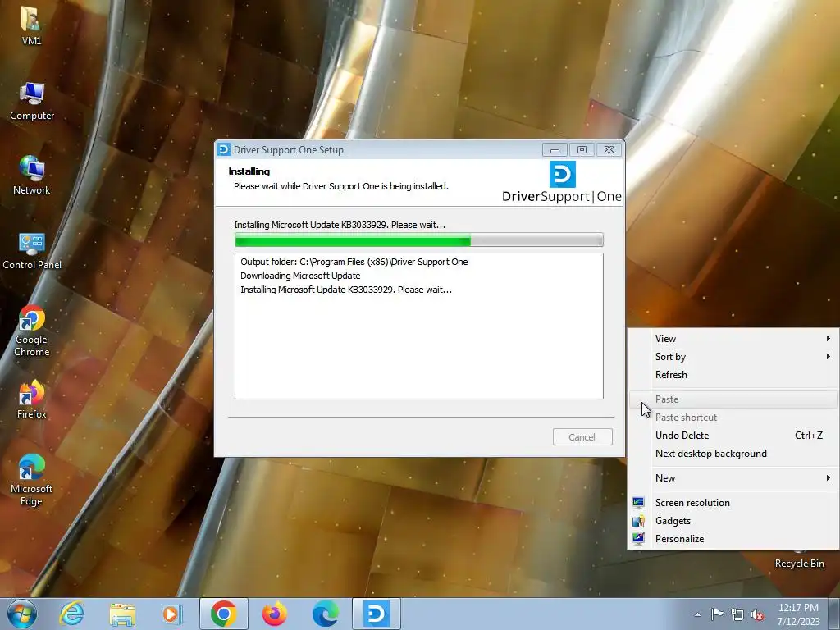Switch to Chrome in the taskbar
This screenshot has width=840, height=630.
click(223, 614)
